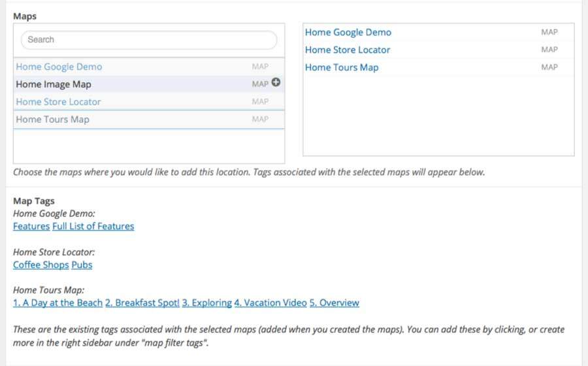The image size is (588, 366).
Task: Click the MAP label of Home Tours Map, left list
Action: (x=260, y=120)
